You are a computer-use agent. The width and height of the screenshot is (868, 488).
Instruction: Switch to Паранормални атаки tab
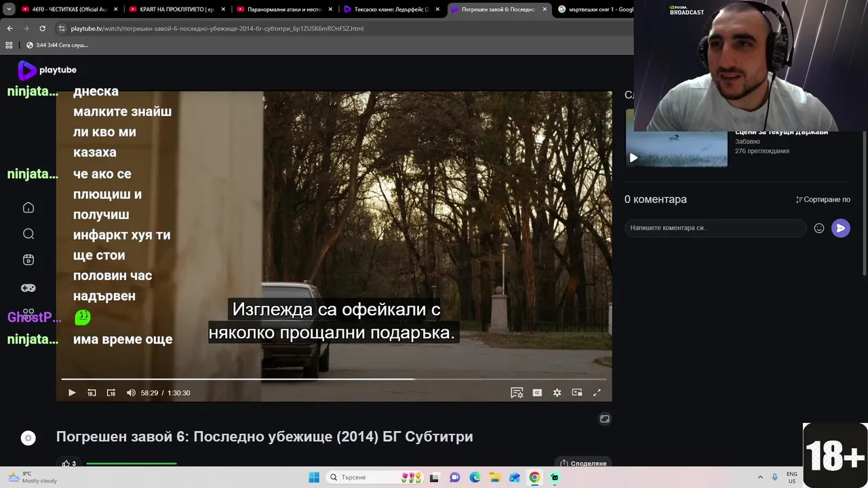click(285, 9)
